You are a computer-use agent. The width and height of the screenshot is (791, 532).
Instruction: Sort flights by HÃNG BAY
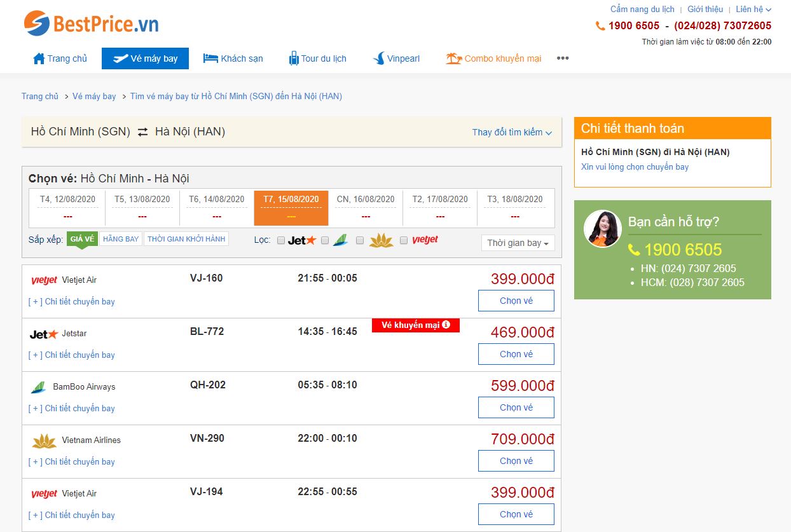click(121, 239)
